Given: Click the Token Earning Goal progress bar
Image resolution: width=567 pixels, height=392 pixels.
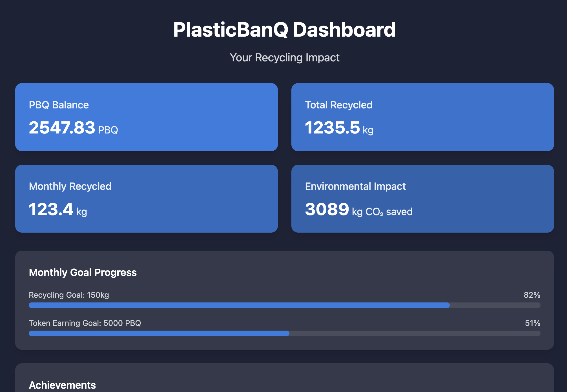Looking at the screenshot, I should [x=284, y=333].
